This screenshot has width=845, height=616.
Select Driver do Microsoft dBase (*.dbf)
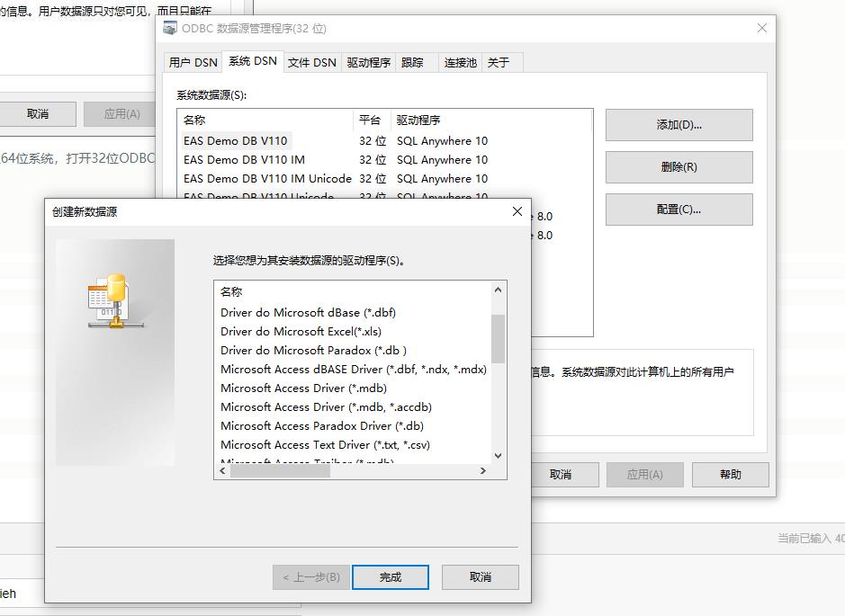309,313
